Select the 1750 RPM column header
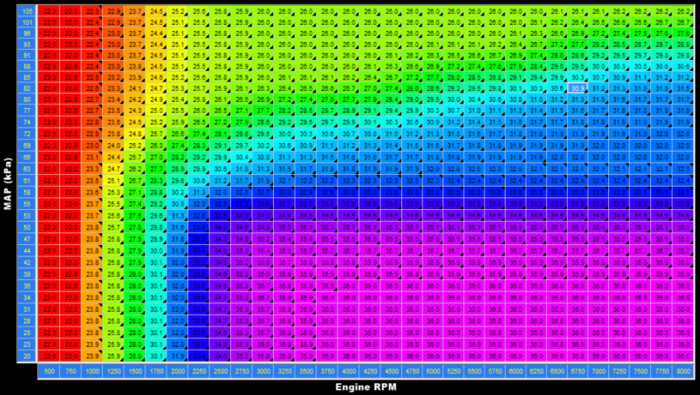The height and width of the screenshot is (395, 700). [x=156, y=372]
